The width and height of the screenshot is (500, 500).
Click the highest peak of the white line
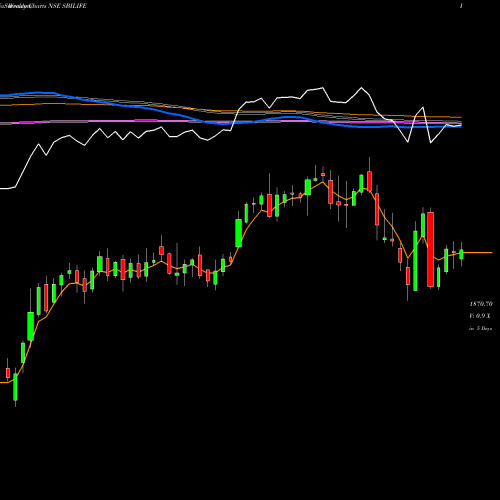tap(362, 88)
